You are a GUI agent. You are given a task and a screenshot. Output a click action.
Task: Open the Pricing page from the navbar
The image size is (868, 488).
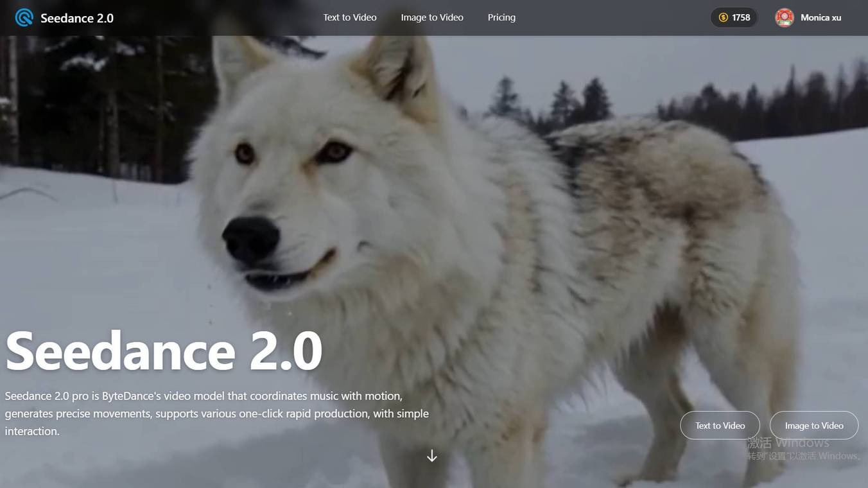coord(501,17)
